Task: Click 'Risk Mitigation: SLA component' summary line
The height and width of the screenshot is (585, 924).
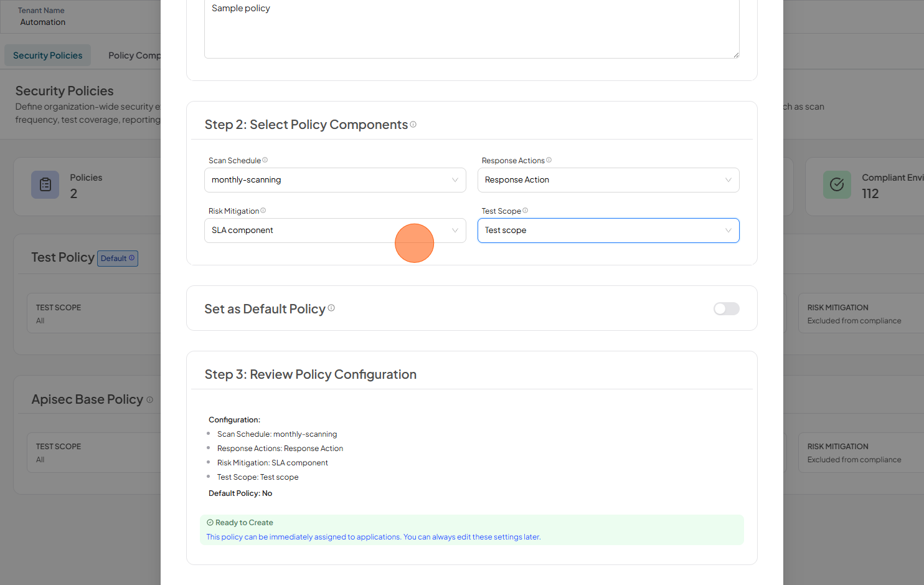Action: pos(273,463)
